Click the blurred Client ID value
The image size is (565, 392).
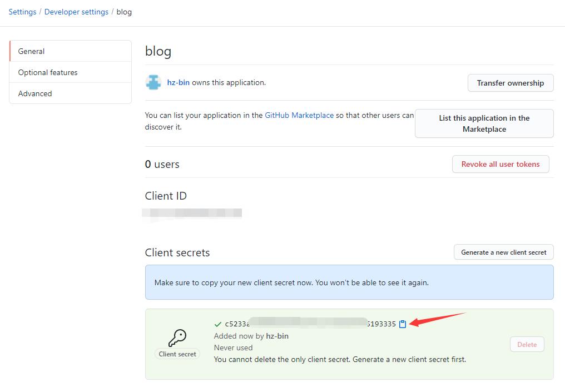point(192,213)
